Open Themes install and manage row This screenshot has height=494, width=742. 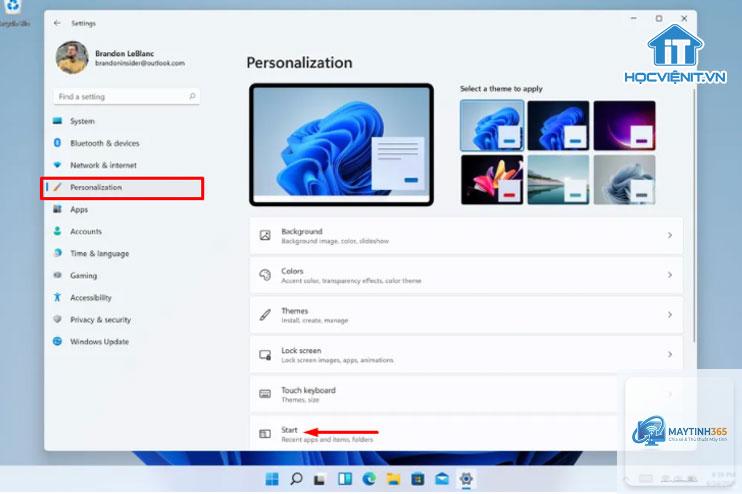pyautogui.click(x=466, y=315)
